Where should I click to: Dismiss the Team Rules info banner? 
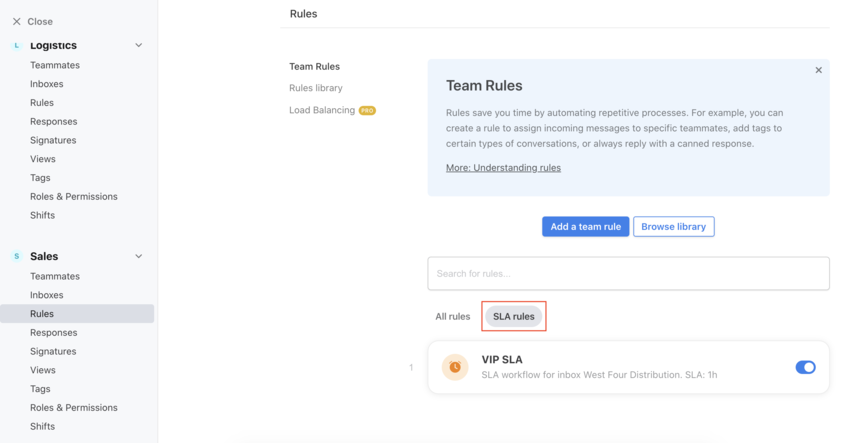pyautogui.click(x=818, y=70)
